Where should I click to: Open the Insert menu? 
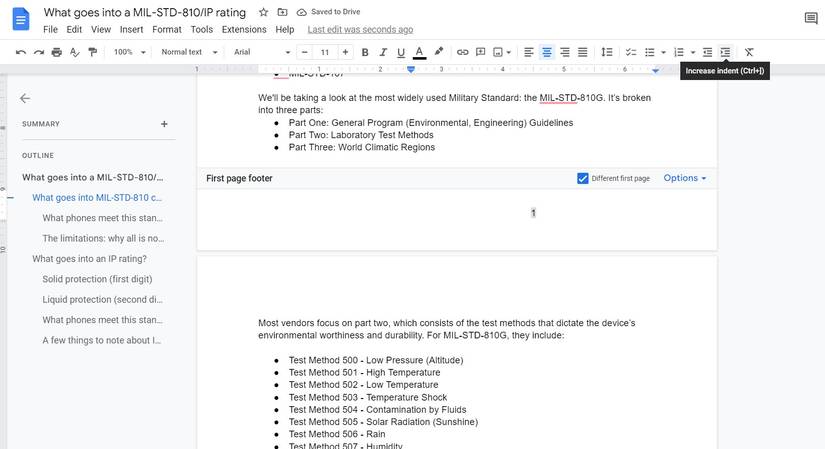pos(131,30)
